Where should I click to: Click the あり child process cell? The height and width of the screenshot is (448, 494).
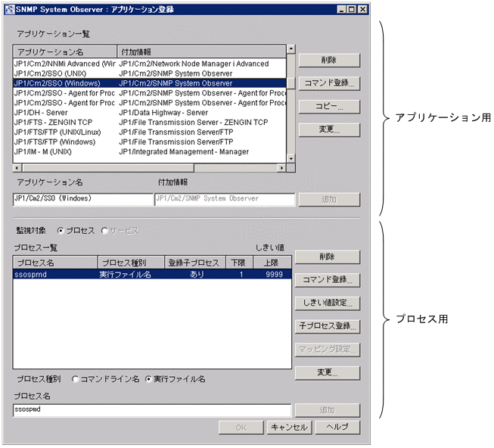(x=197, y=275)
